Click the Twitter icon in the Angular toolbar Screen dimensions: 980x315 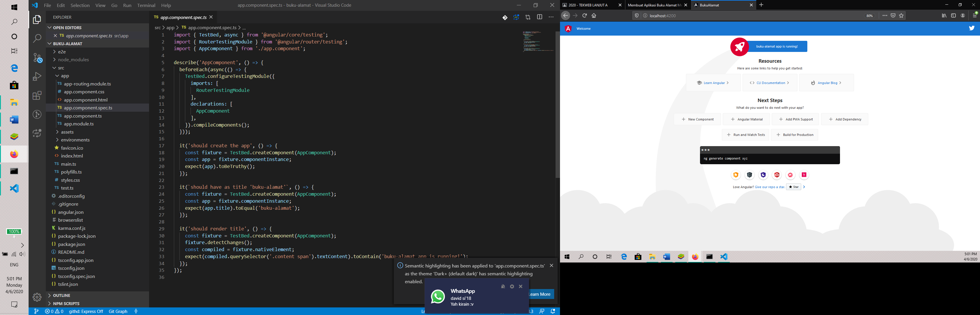tap(972, 28)
